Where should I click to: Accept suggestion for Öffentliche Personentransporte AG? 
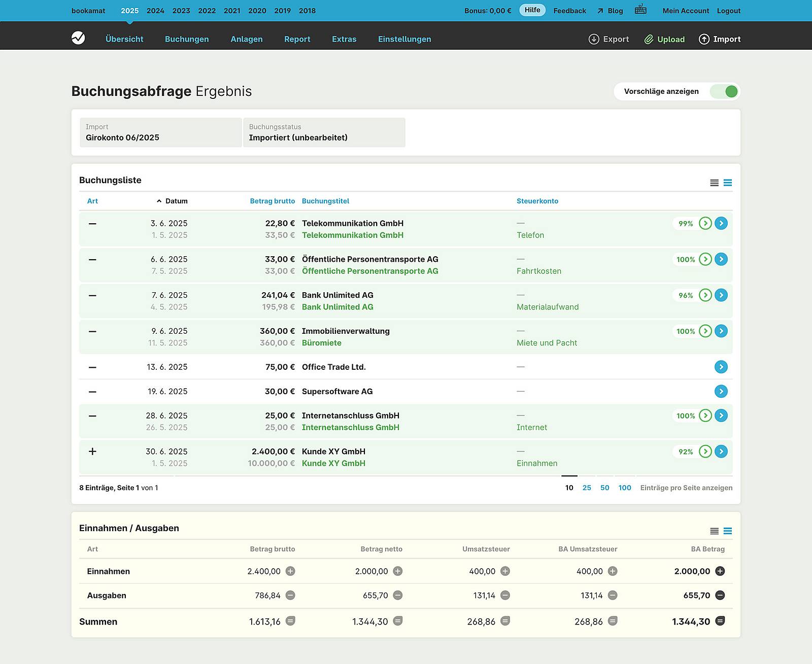705,259
